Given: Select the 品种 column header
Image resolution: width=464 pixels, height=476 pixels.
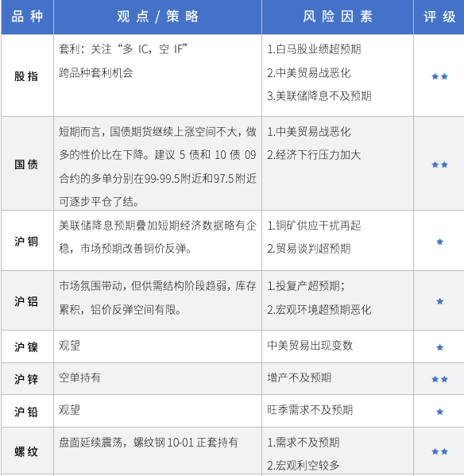Looking at the screenshot, I should (x=27, y=17).
